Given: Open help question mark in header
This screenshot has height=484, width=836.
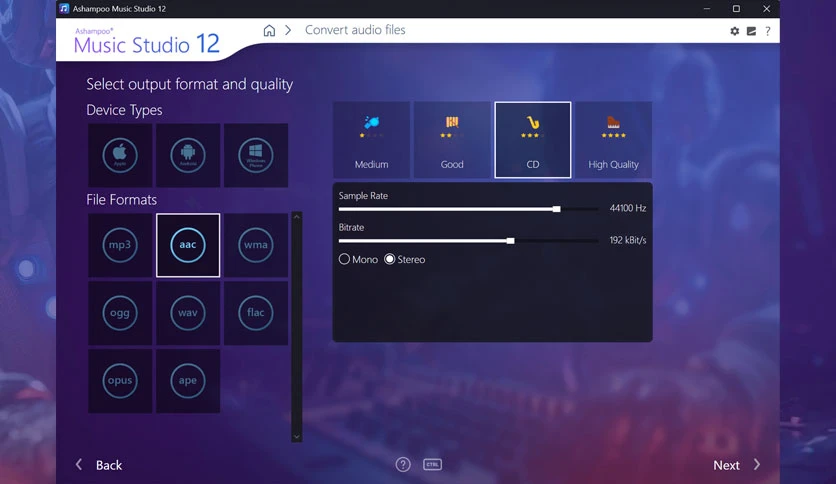Looking at the screenshot, I should click(x=768, y=31).
